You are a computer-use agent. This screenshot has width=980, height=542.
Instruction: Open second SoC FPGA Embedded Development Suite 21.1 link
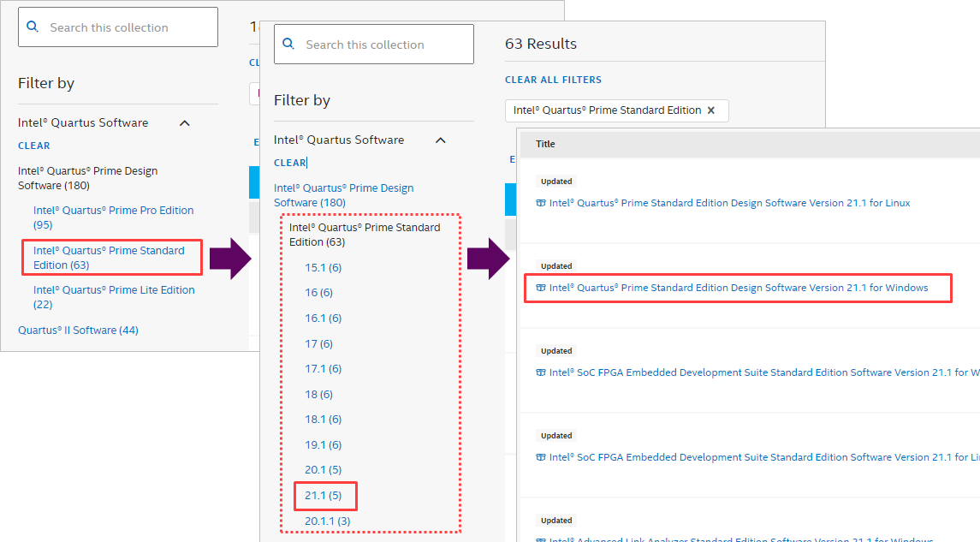pos(763,457)
